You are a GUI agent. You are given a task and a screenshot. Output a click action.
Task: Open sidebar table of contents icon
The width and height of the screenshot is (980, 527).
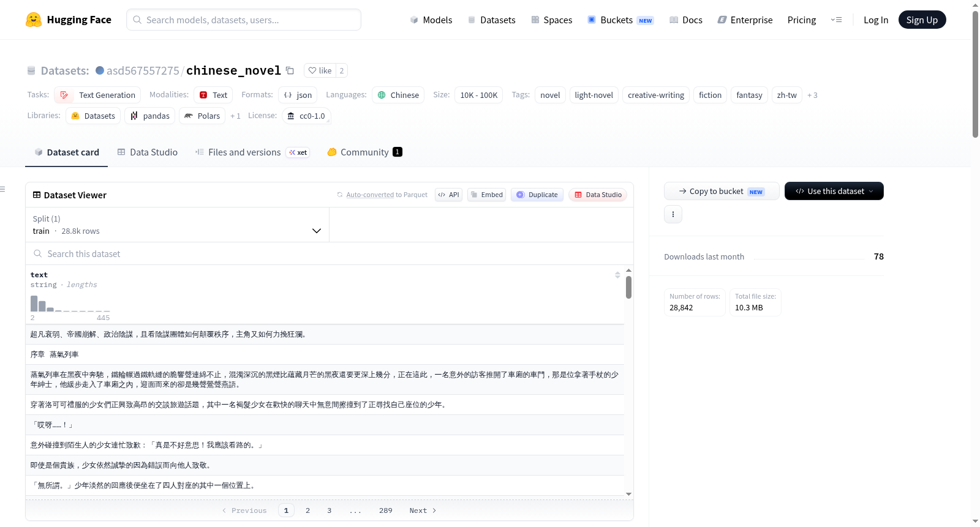[2, 189]
